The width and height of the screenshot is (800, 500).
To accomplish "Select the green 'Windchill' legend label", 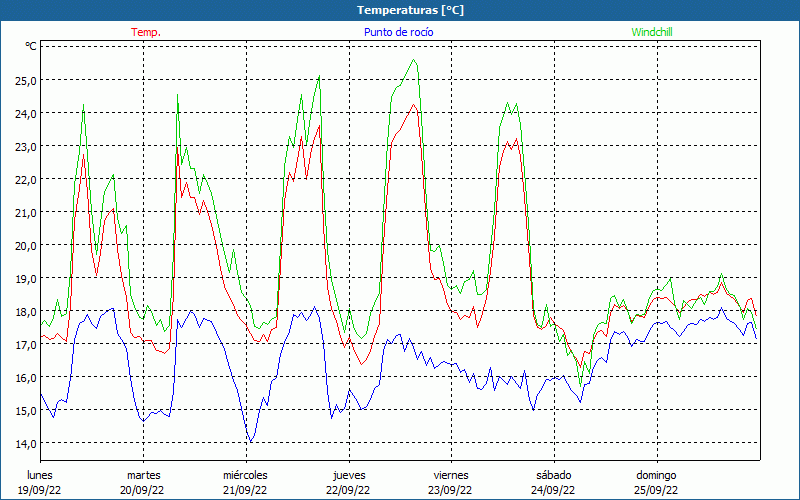I will pos(652,32).
